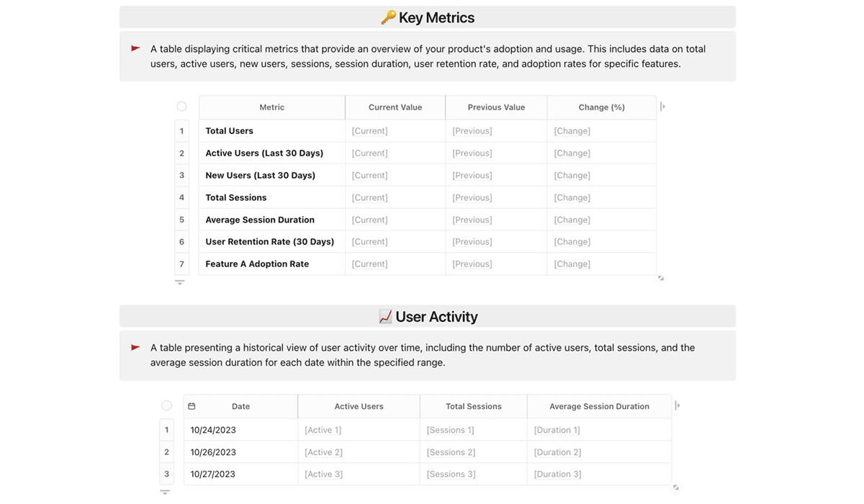Image resolution: width=864 pixels, height=504 pixels.
Task: Click the resize handle at User Activity table corner
Action: tap(675, 487)
